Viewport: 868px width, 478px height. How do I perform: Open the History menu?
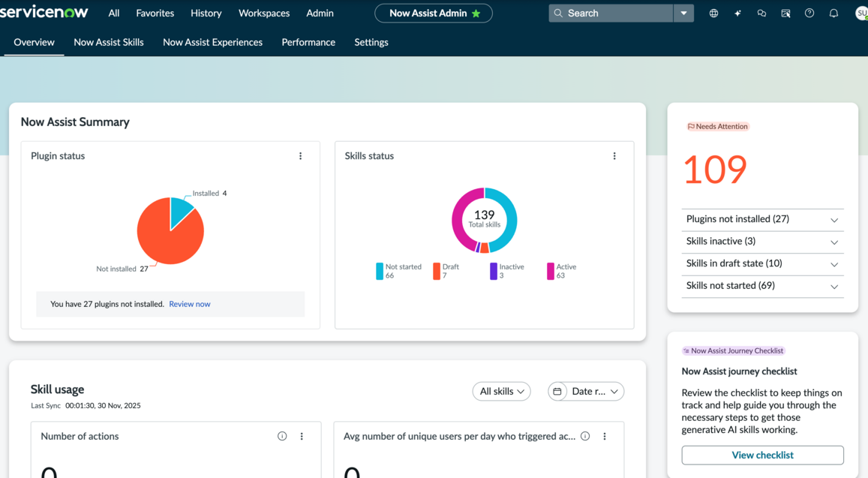[206, 14]
